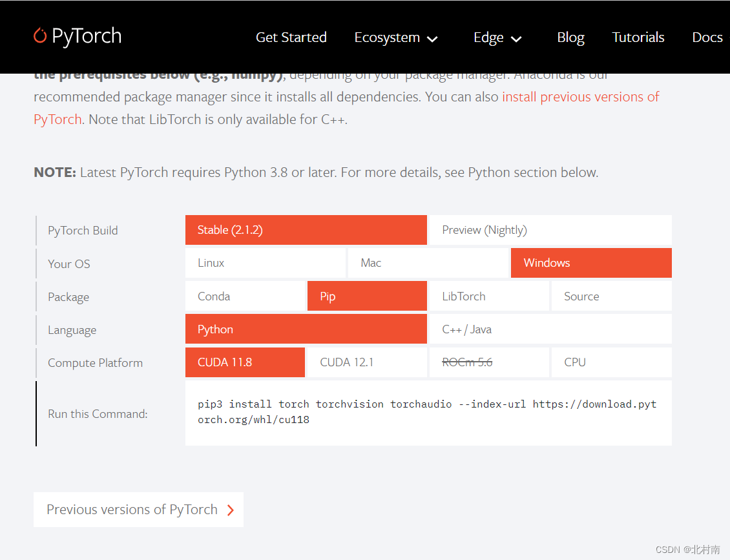Click the PyTorch flame logo icon

pyautogui.click(x=40, y=36)
